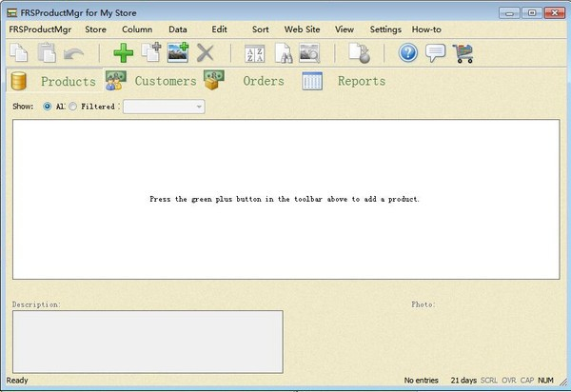The width and height of the screenshot is (571, 392).
Task: Open the Settings menu
Action: [385, 29]
